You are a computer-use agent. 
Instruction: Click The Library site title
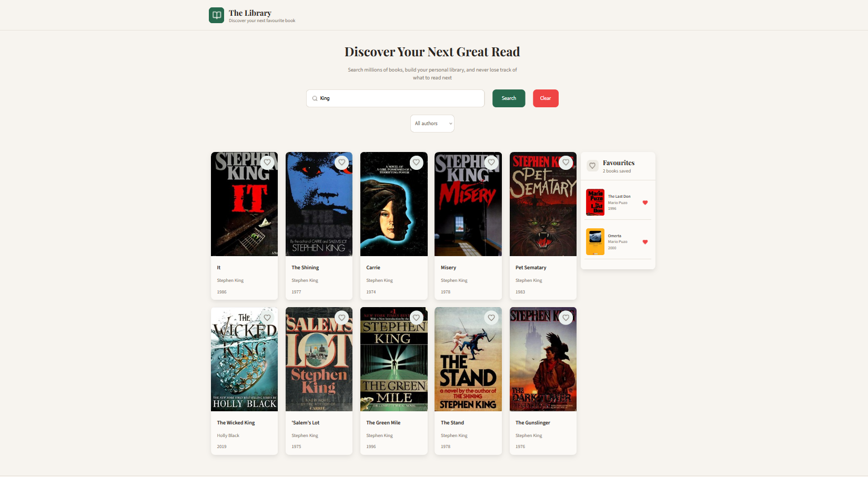pos(250,13)
